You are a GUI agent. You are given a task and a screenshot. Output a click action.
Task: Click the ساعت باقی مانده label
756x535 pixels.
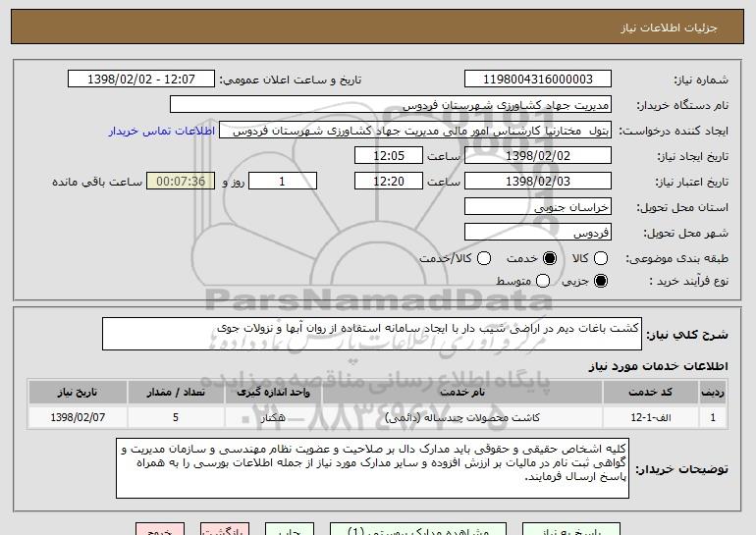[97, 182]
